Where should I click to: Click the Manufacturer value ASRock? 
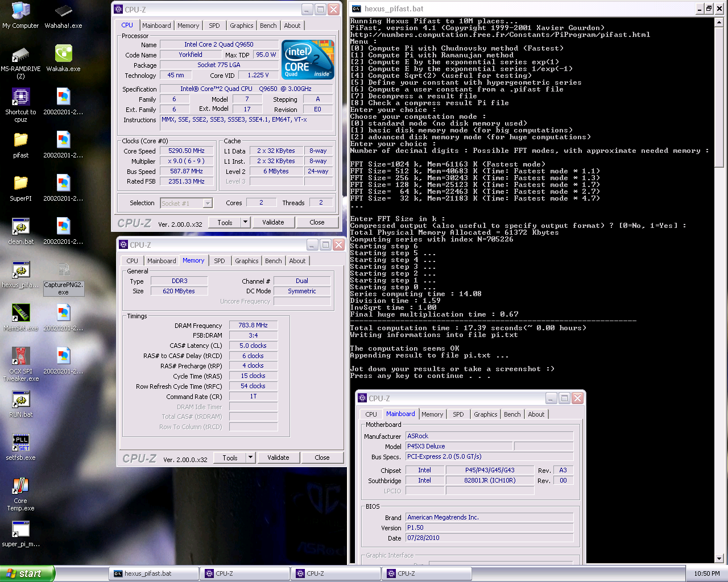tap(489, 436)
